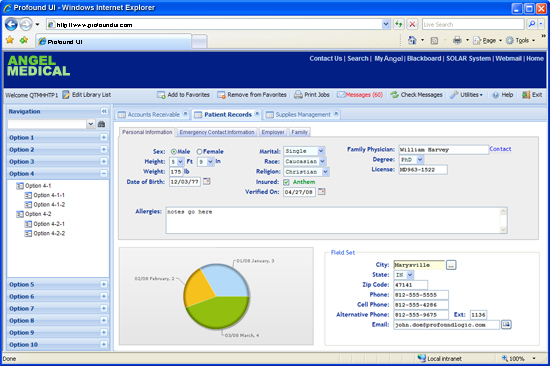The height and width of the screenshot is (366, 550).
Task: Collapse Option 4 section
Action: [x=103, y=173]
